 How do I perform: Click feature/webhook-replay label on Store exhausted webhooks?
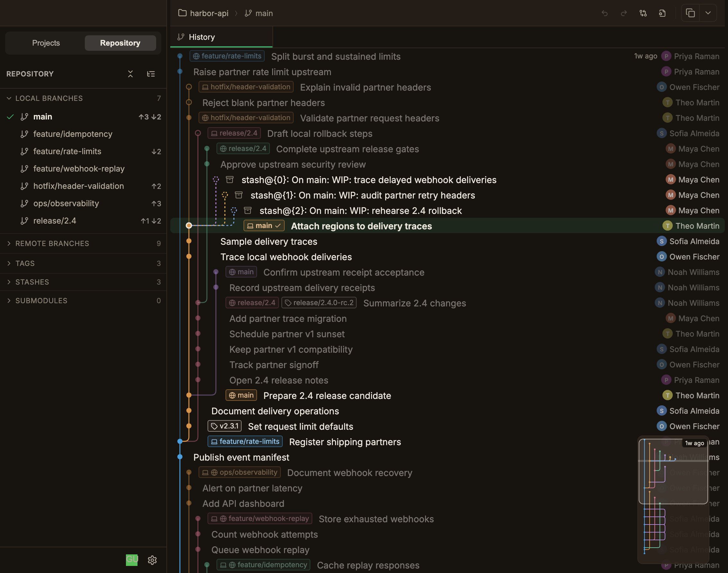click(260, 519)
